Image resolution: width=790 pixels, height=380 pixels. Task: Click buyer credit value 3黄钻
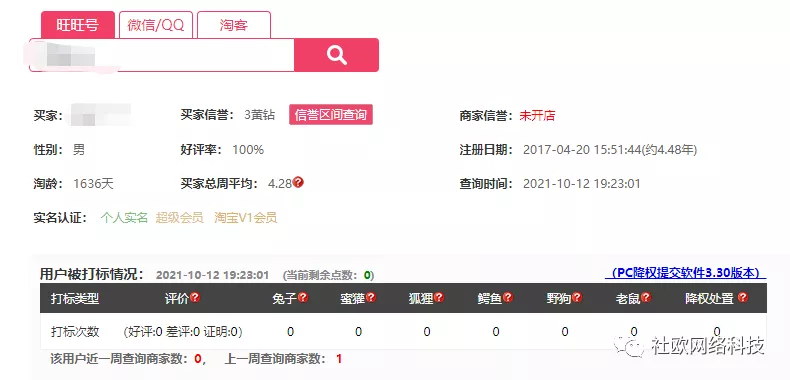pos(259,115)
